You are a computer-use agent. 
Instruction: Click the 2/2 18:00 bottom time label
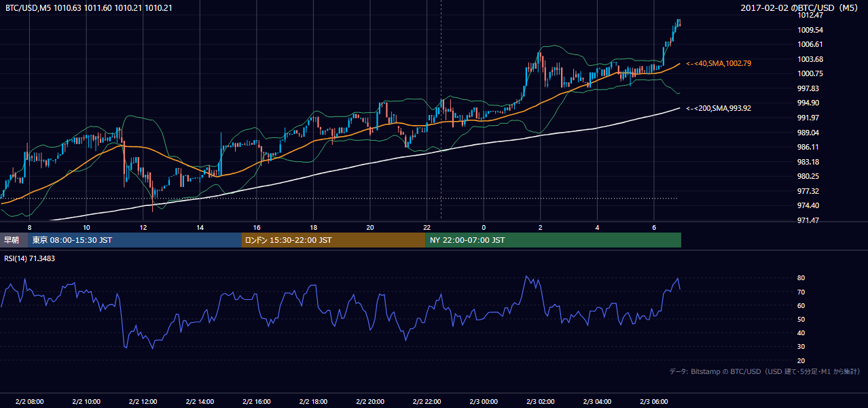(x=313, y=402)
